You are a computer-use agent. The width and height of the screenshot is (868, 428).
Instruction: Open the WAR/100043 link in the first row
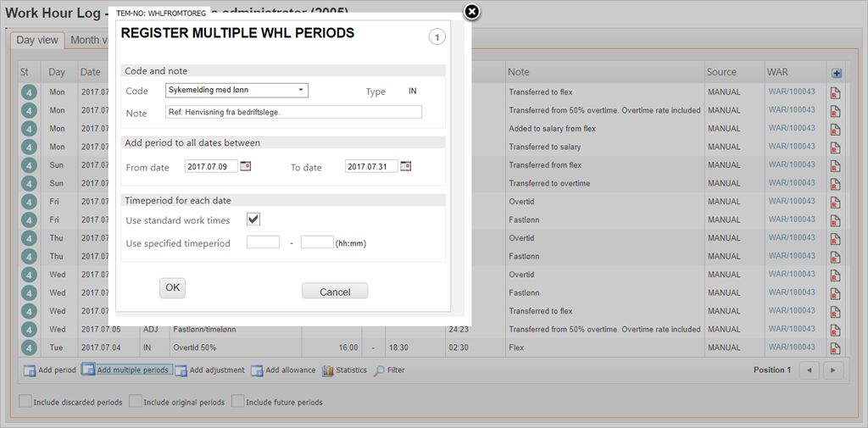791,92
